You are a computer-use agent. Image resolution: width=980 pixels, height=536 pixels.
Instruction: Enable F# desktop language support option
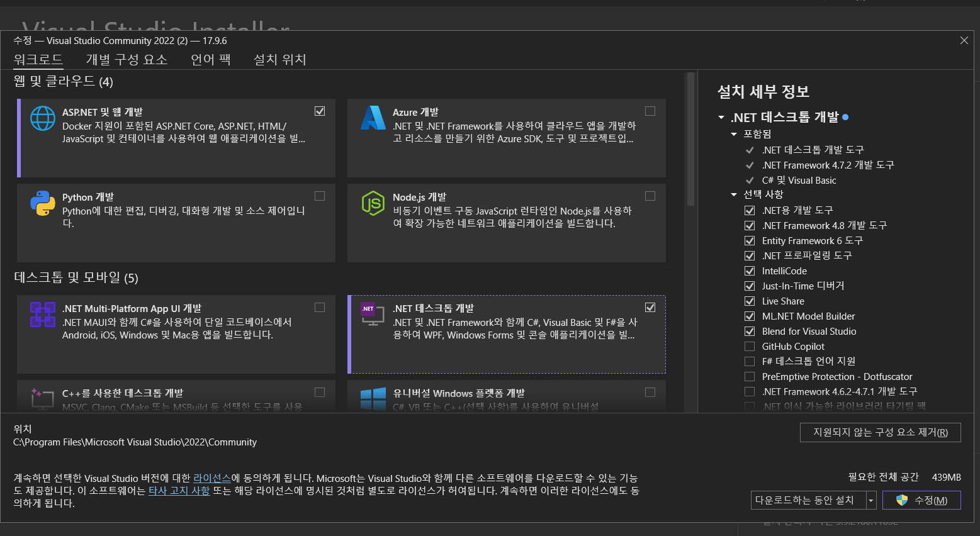point(750,361)
